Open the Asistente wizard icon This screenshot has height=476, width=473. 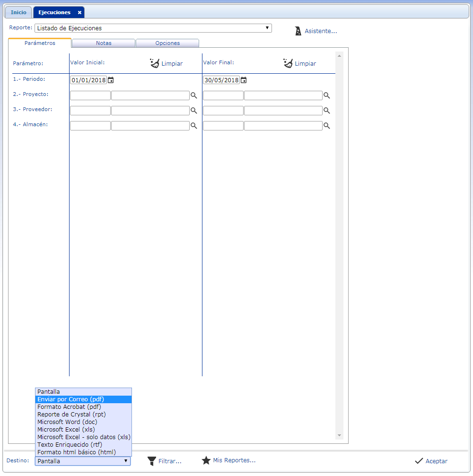298,31
